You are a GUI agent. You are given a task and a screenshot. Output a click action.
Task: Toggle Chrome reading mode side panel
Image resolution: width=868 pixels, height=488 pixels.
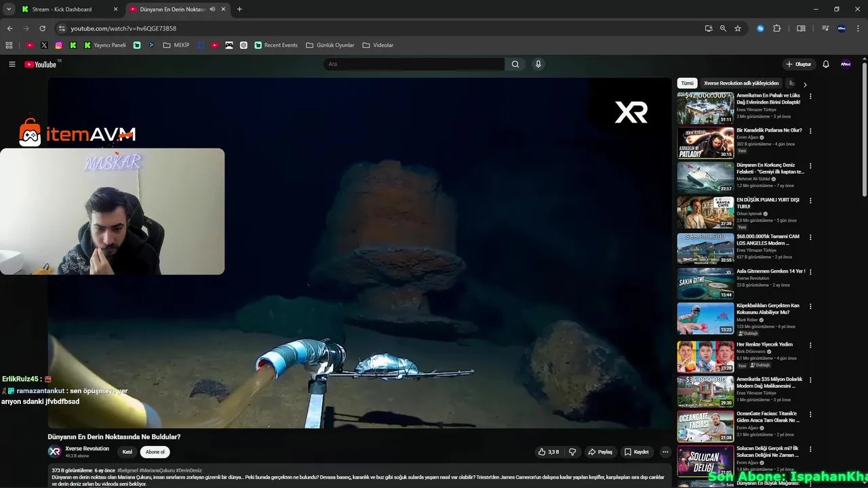pyautogui.click(x=801, y=28)
